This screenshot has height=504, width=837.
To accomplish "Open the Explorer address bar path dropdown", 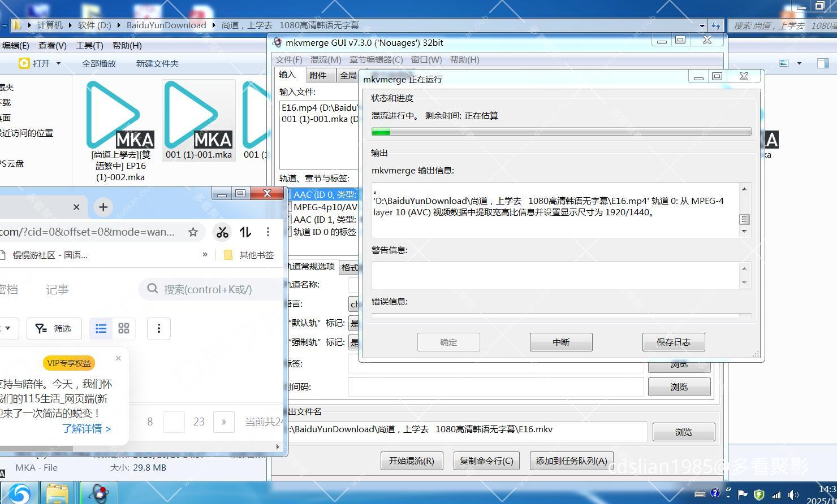I will tap(702, 25).
